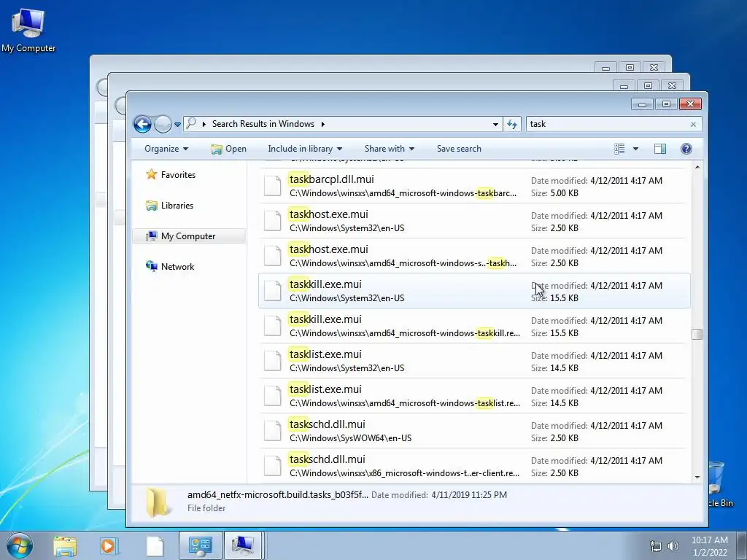The height and width of the screenshot is (560, 747).
Task: Click the network tray icon
Action: [x=656, y=546]
